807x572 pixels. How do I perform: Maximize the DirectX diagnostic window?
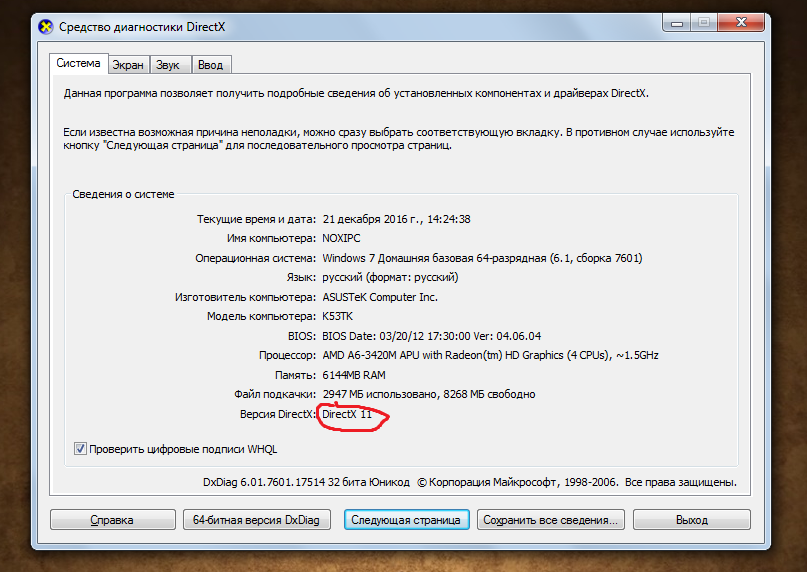coord(704,23)
